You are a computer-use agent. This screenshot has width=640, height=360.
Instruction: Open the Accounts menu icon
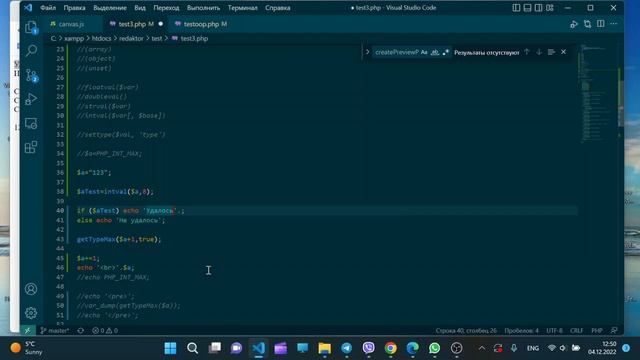coord(31,289)
